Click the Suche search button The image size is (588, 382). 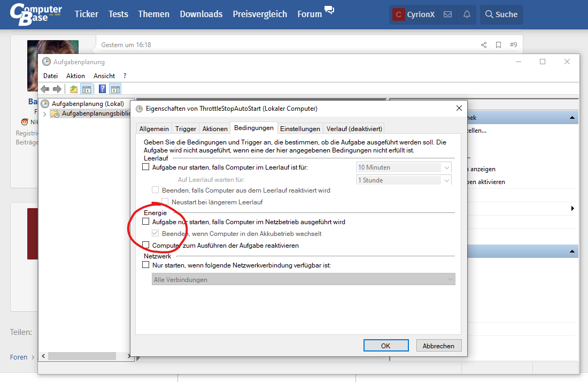pos(501,14)
